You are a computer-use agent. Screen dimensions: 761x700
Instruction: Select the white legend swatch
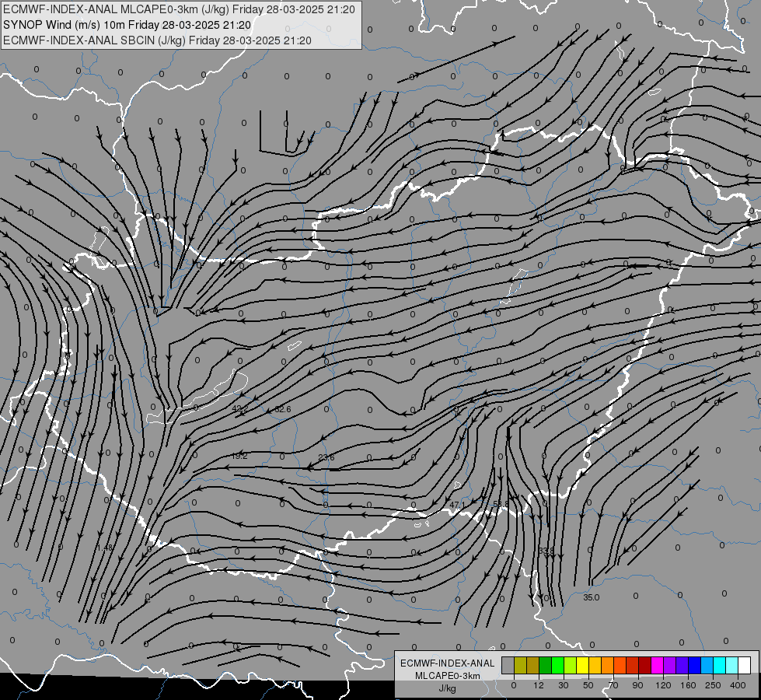click(744, 665)
